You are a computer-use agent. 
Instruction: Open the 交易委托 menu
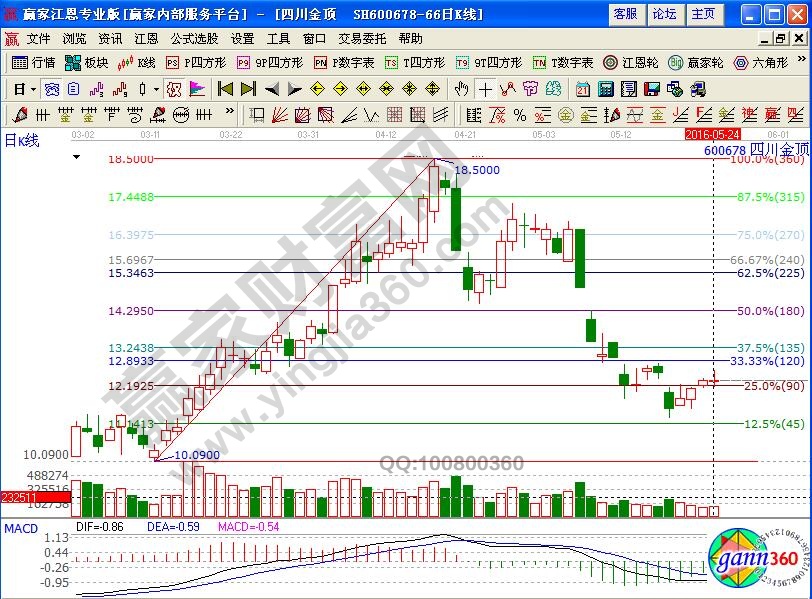(361, 38)
